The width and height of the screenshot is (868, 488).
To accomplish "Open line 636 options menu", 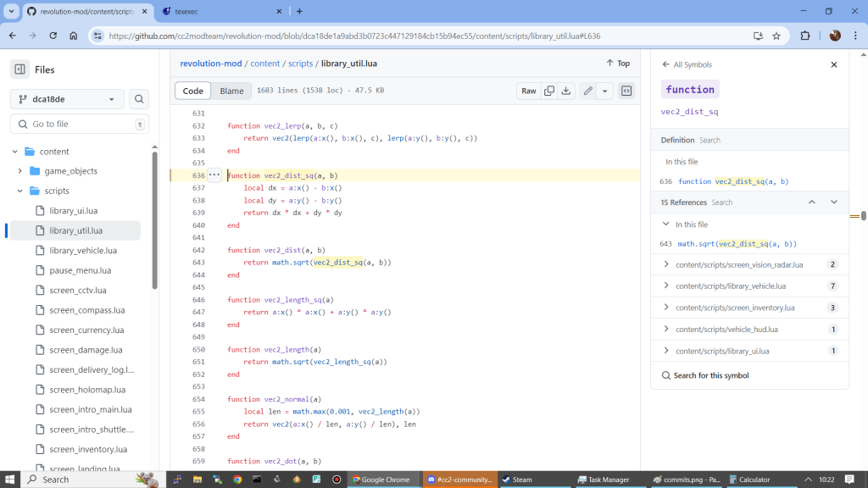I will coord(214,175).
